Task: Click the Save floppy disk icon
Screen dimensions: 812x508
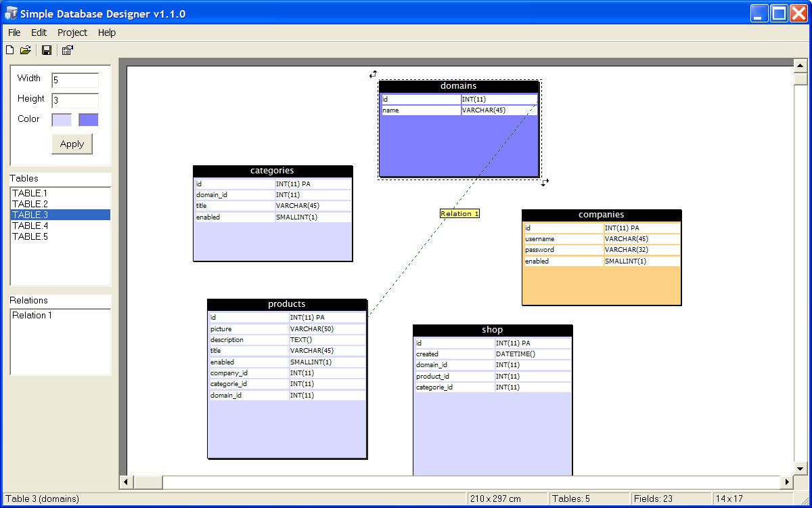Action: [x=47, y=50]
